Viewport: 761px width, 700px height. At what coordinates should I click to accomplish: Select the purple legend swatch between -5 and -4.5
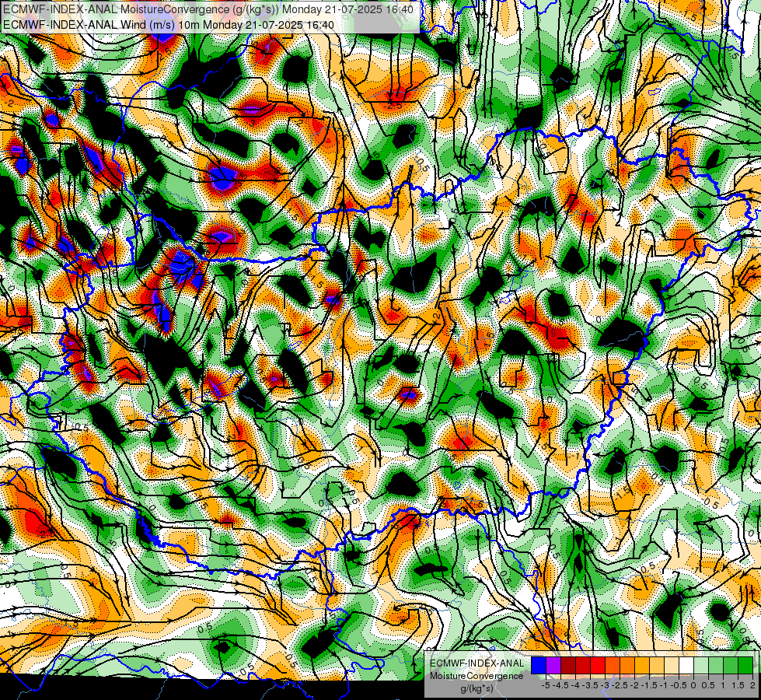tap(553, 666)
